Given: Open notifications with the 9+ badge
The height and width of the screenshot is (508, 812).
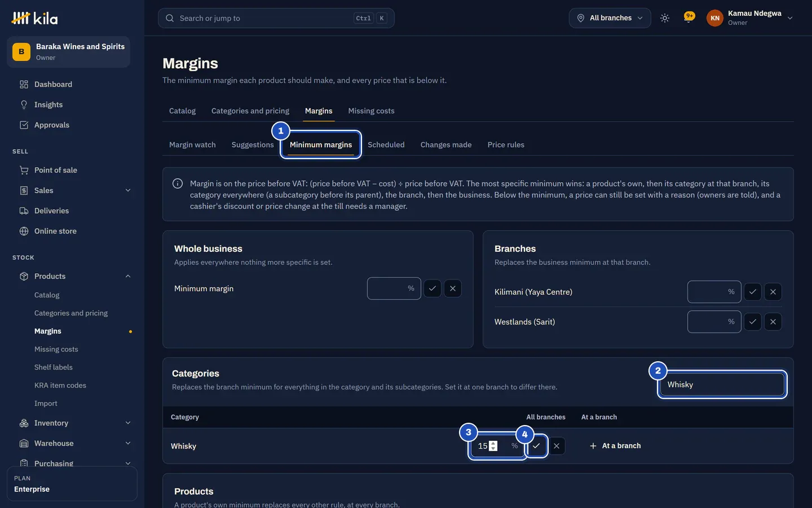Looking at the screenshot, I should pos(689,17).
